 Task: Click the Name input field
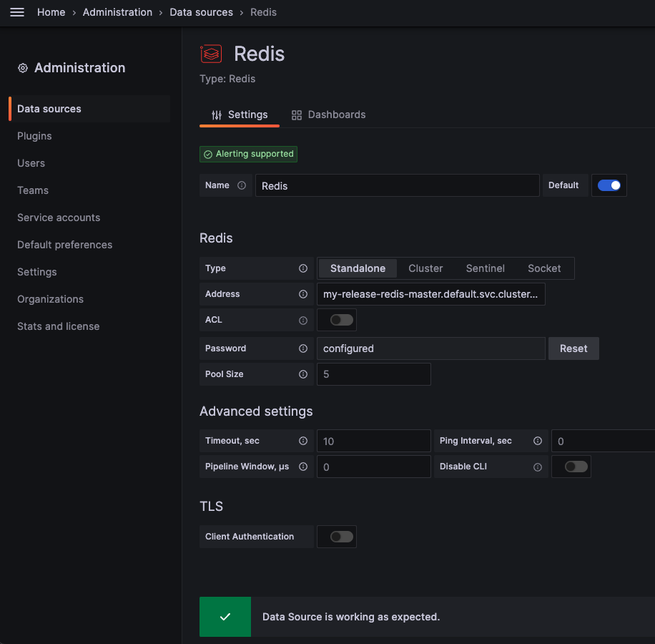point(398,185)
